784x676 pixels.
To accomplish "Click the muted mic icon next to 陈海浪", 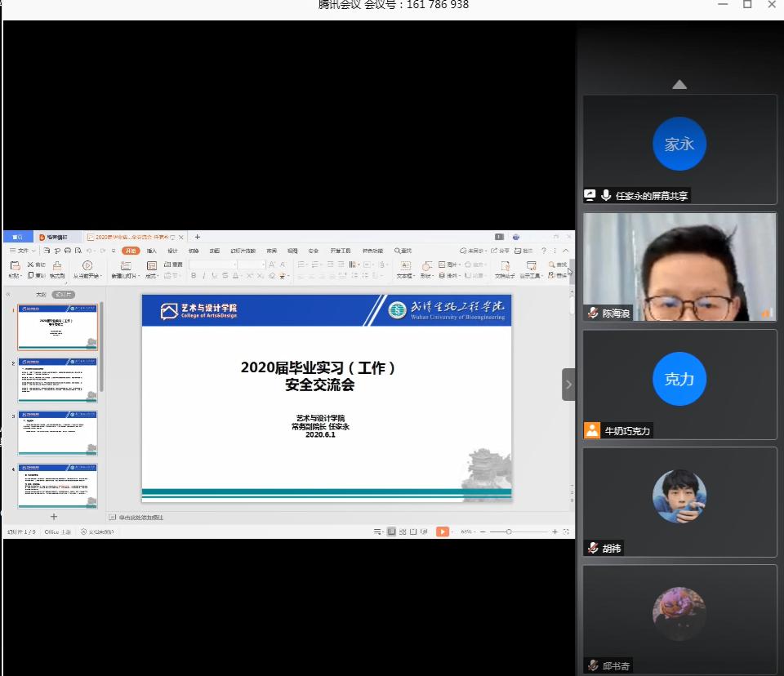I will pos(592,313).
